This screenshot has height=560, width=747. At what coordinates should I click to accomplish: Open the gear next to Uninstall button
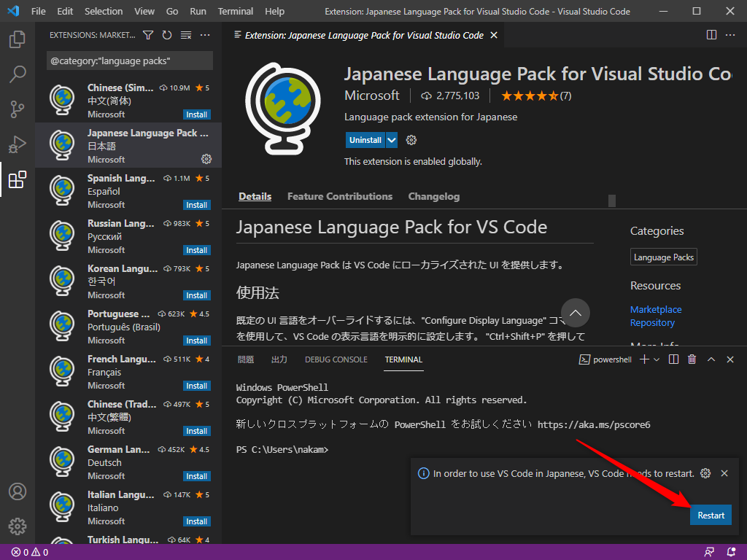click(x=411, y=140)
